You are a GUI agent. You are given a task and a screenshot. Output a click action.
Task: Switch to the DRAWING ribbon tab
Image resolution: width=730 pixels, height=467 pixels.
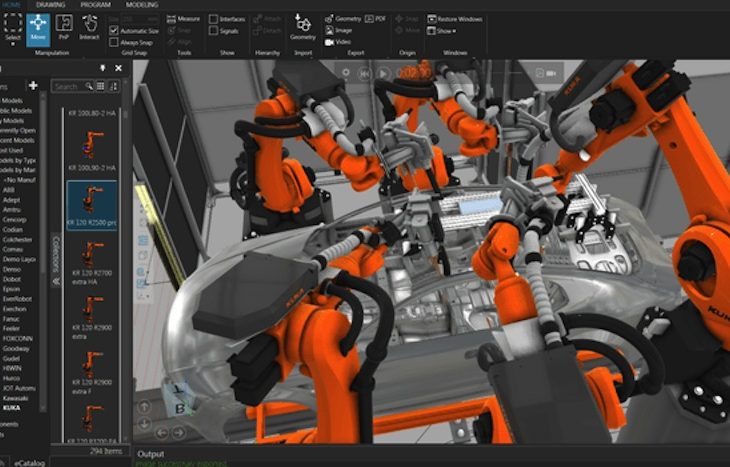tap(51, 5)
